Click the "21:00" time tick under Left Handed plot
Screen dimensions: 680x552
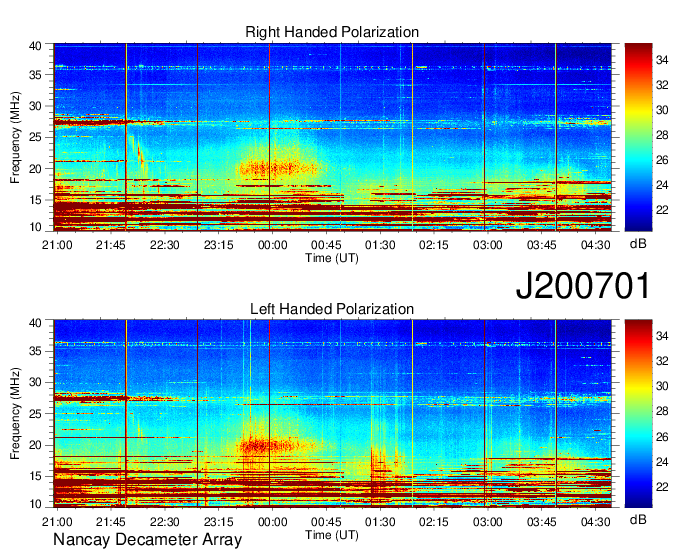tap(57, 522)
